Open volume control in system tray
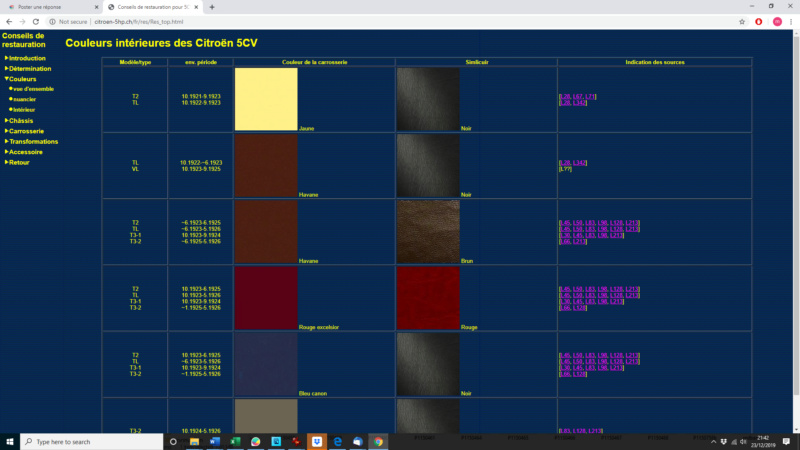Screen dimensions: 800x450 tap(743, 441)
